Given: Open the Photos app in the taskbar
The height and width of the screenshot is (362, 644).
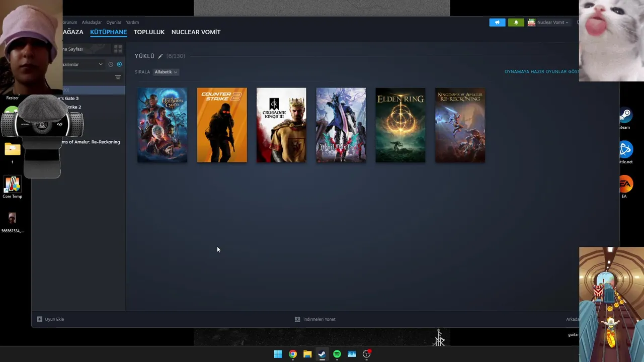Looking at the screenshot, I should tap(352, 354).
